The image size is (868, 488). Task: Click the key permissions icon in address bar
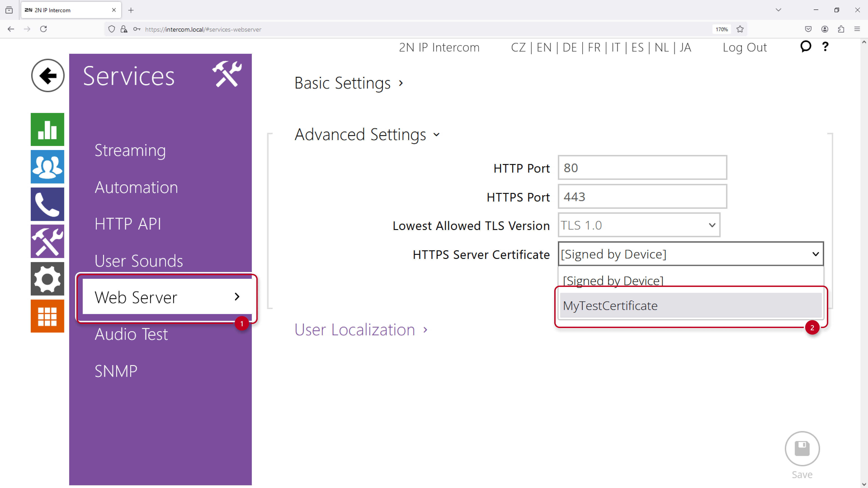click(x=137, y=29)
